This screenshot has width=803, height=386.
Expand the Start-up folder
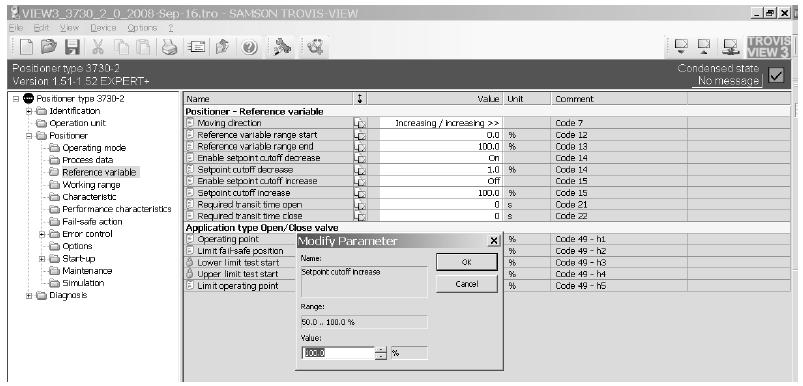tap(42, 259)
